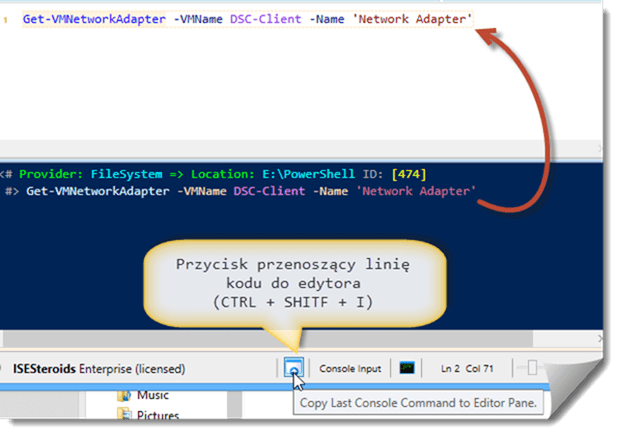Click the Ln 2 Col 71 position indicator

[x=468, y=368]
